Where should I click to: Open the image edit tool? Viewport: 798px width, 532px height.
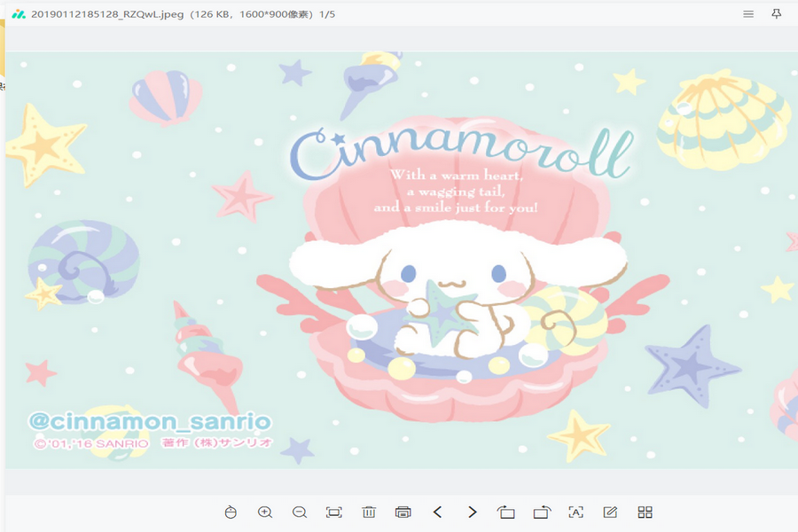610,512
